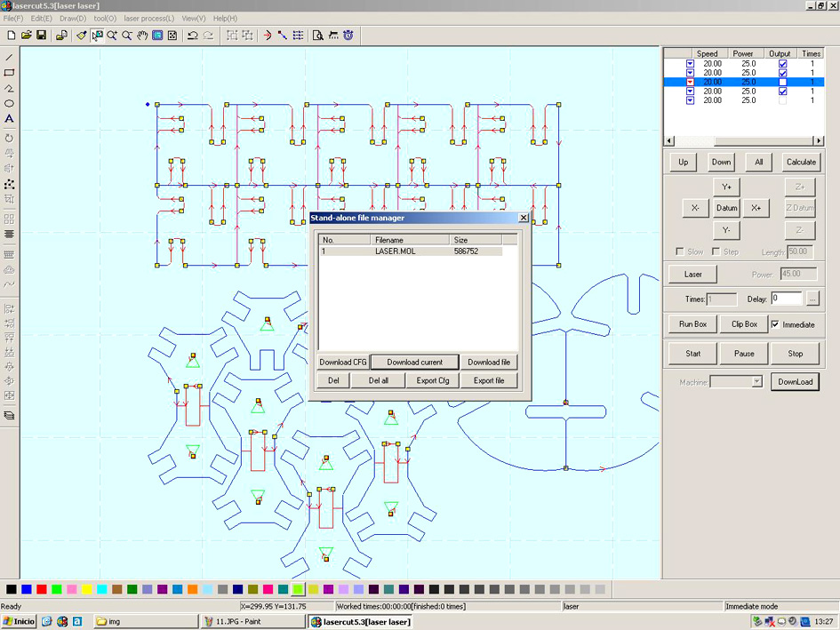Click the blue fit-to-window view icon
The image size is (840, 630).
[x=157, y=36]
